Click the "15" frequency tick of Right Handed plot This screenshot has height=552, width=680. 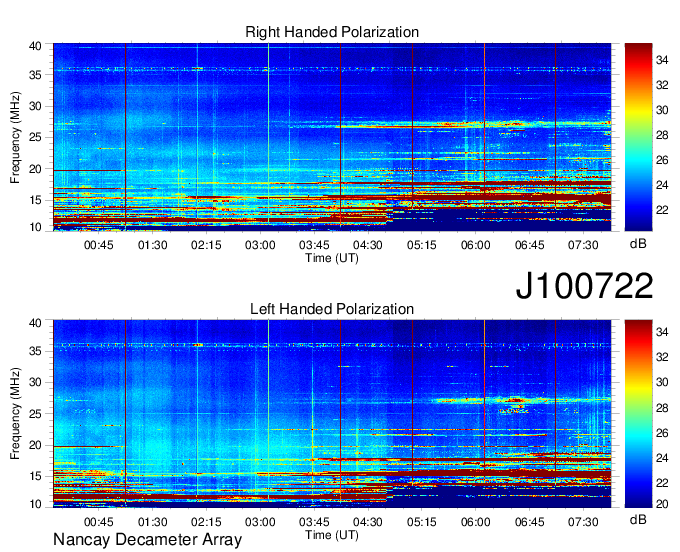pyautogui.click(x=35, y=200)
